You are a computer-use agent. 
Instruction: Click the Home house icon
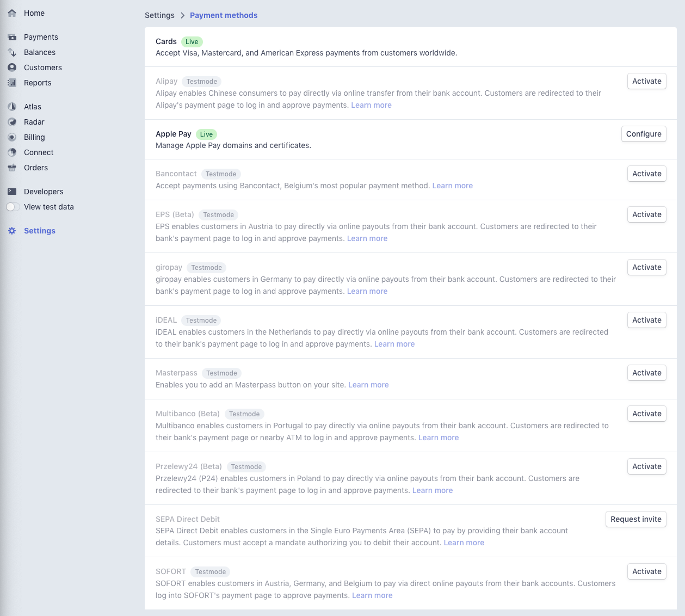point(12,13)
